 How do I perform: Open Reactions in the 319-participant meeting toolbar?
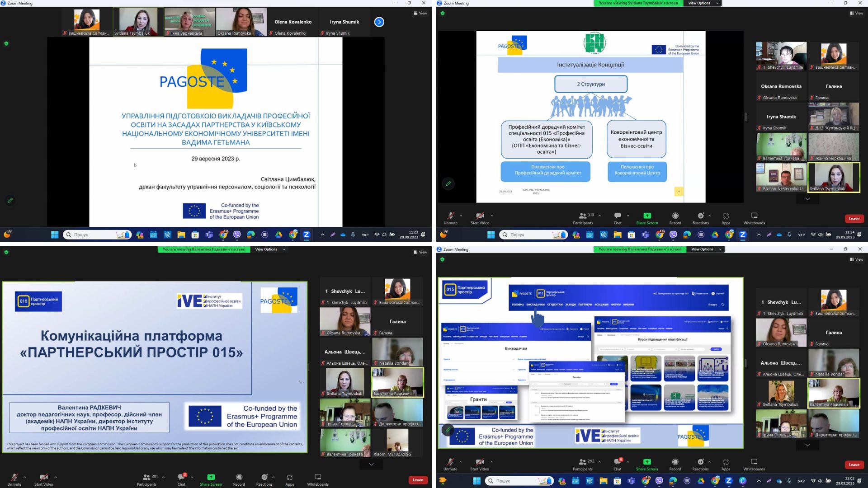tap(700, 218)
